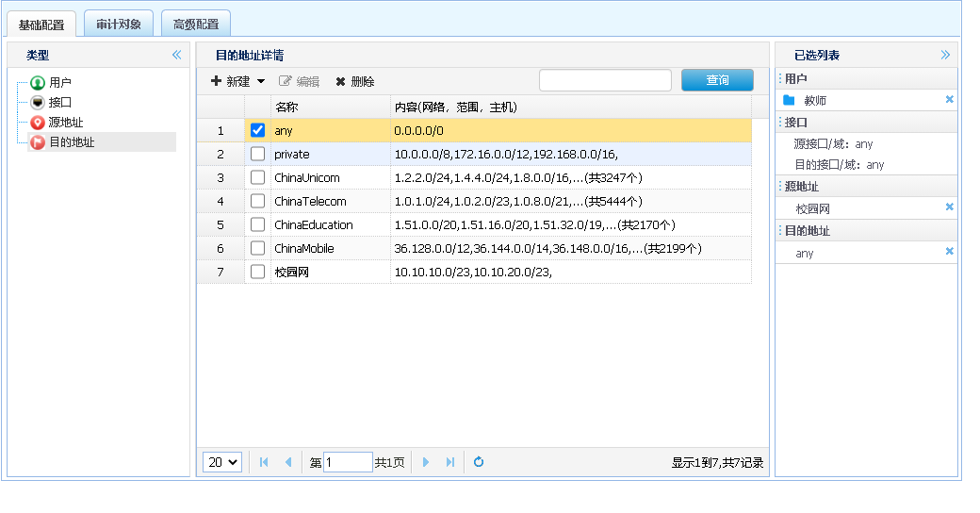Viewport: 980px width, 513px height.
Task: Check the ChinaUnicom row checkbox
Action: [257, 177]
